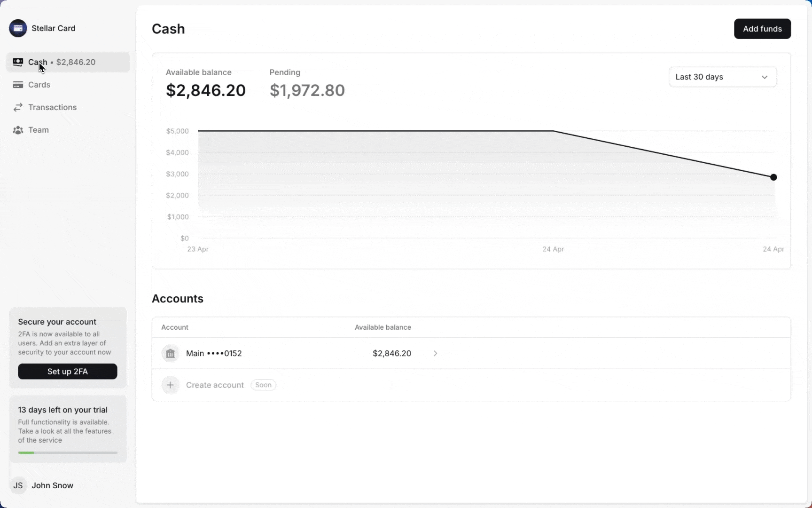Click the Cash wallet icon in sidebar

pyautogui.click(x=18, y=62)
